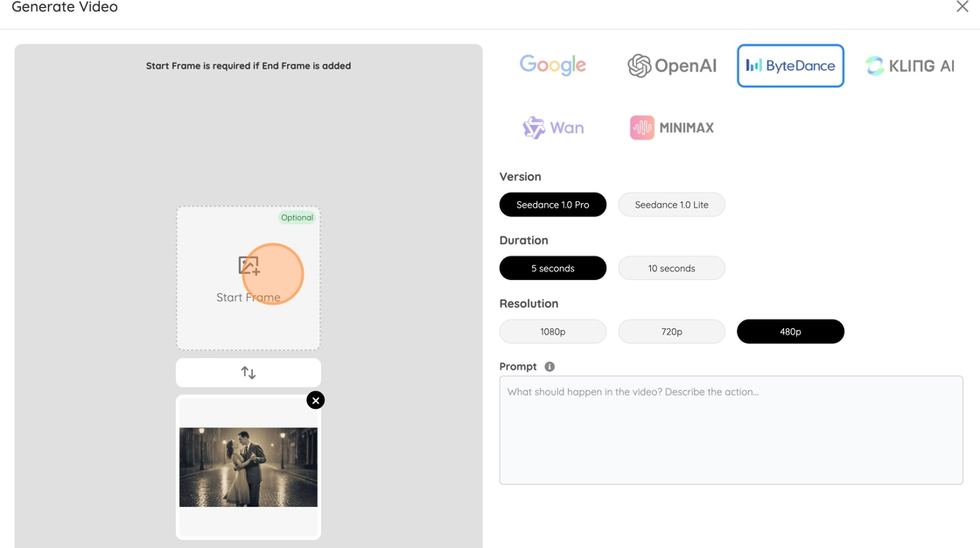Set duration to 10 seconds
This screenshot has height=548, width=980.
pos(672,269)
